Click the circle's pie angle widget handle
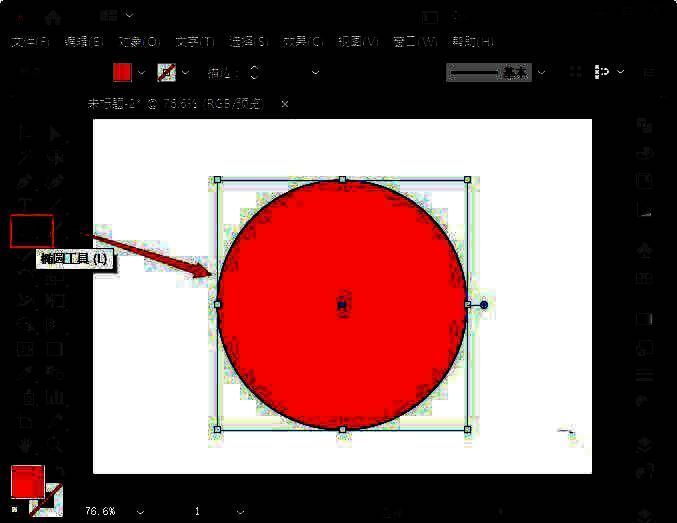This screenshot has width=677, height=523. (484, 305)
